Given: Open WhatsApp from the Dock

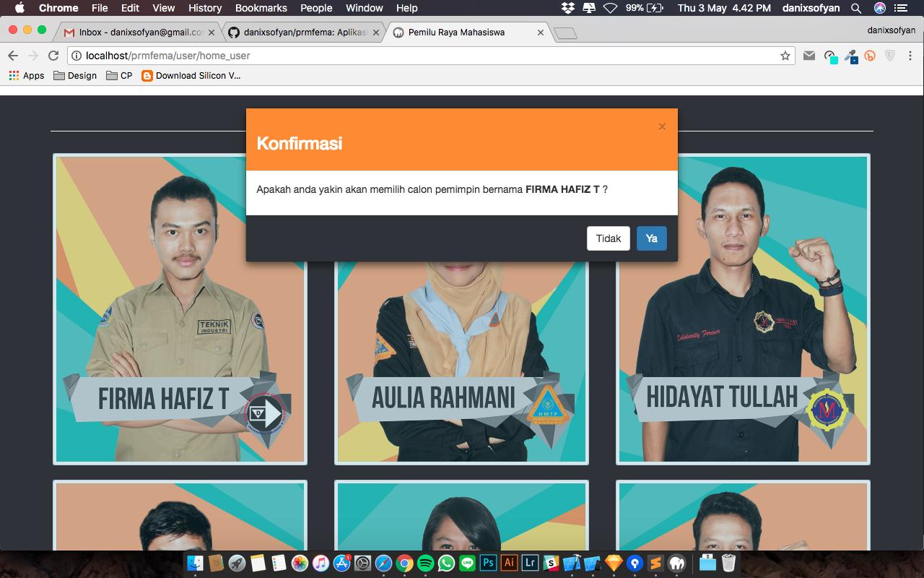Looking at the screenshot, I should (447, 563).
